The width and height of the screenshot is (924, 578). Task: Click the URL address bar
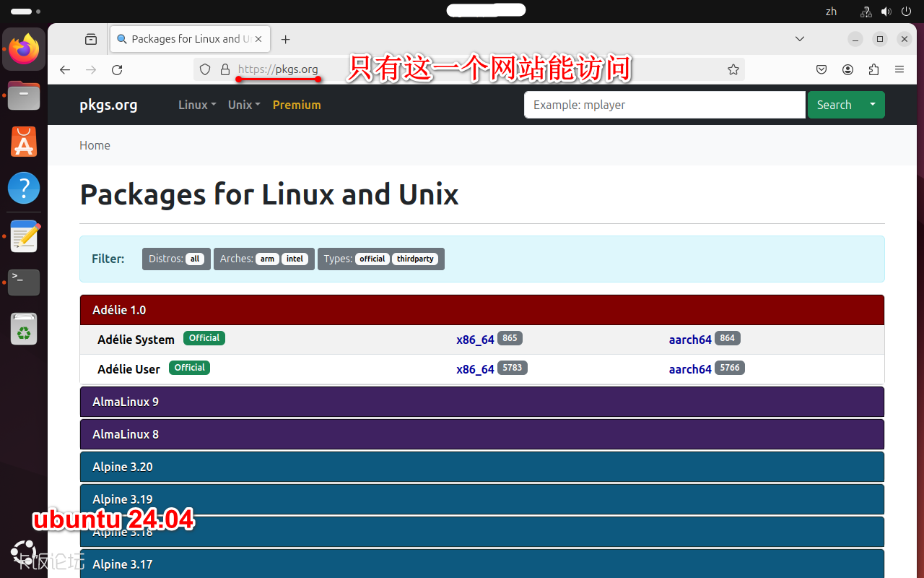click(x=469, y=69)
